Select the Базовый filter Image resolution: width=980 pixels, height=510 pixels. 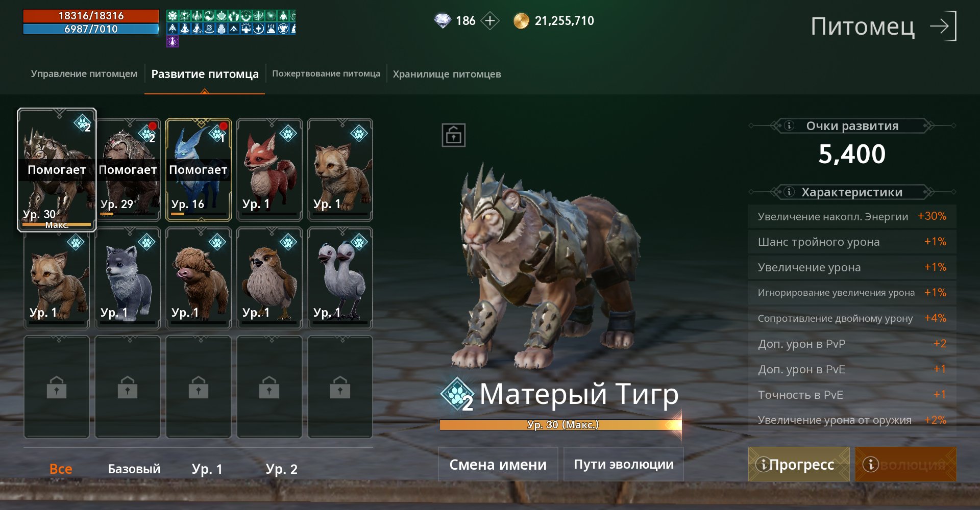pos(134,469)
